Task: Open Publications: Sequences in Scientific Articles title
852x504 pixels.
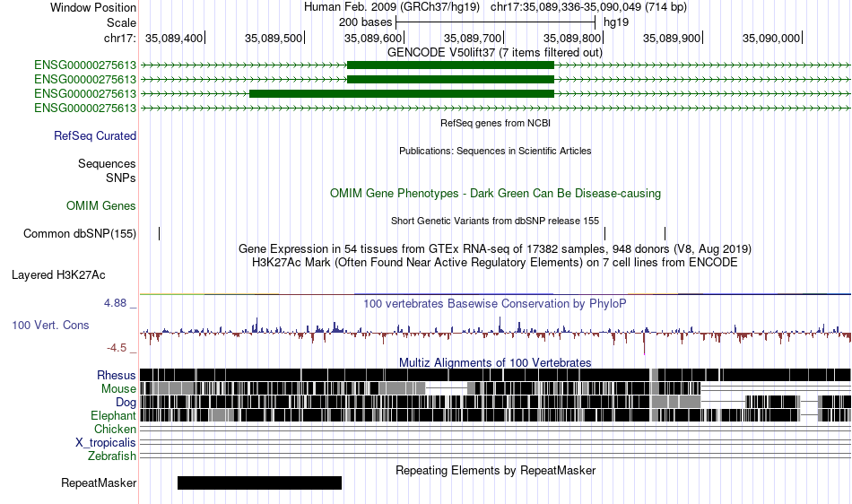Action: [x=495, y=151]
